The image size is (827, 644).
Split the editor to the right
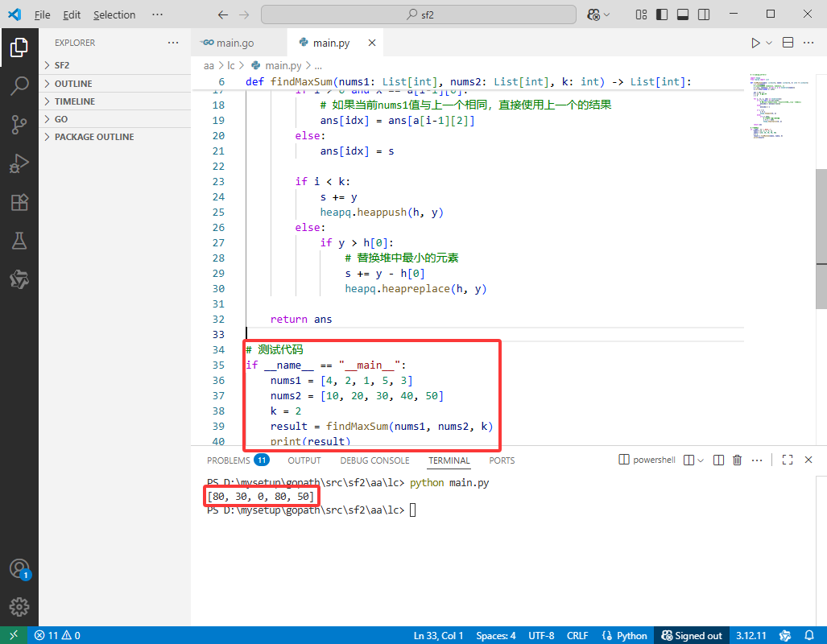click(788, 43)
